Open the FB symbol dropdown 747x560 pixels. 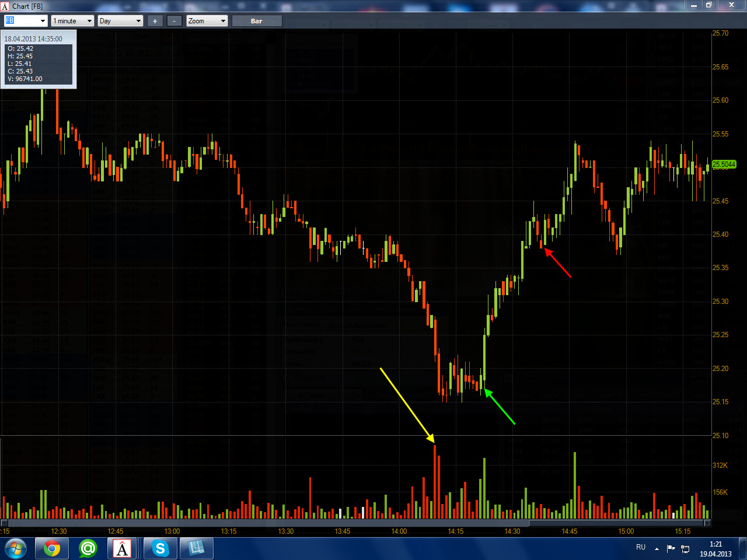coord(26,21)
